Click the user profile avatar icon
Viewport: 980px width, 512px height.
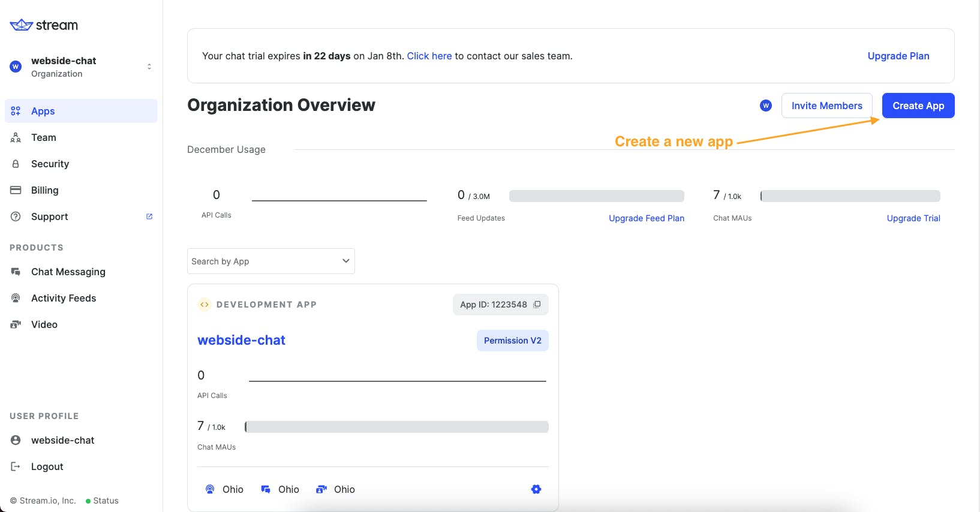pos(16,440)
